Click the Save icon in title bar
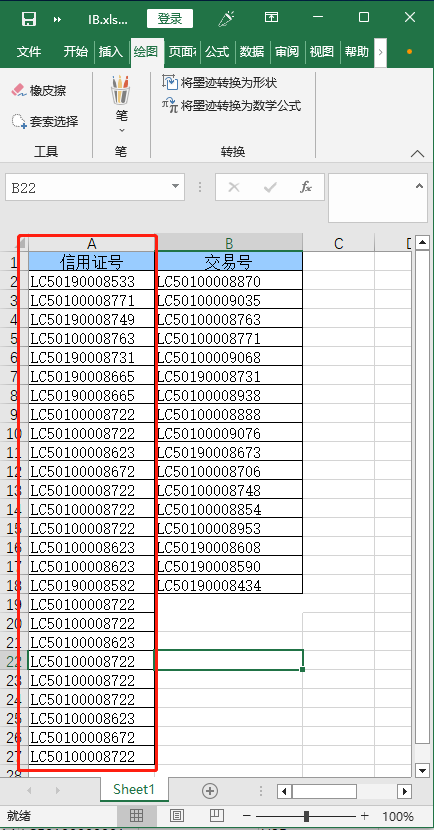This screenshot has height=830, width=434. coord(28,19)
